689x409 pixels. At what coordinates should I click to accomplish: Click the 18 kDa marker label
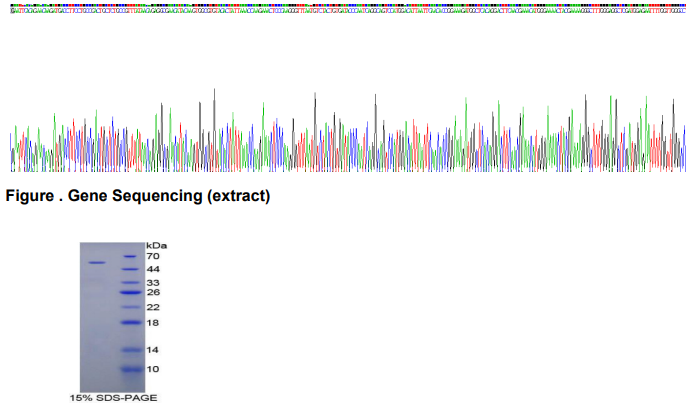(152, 323)
